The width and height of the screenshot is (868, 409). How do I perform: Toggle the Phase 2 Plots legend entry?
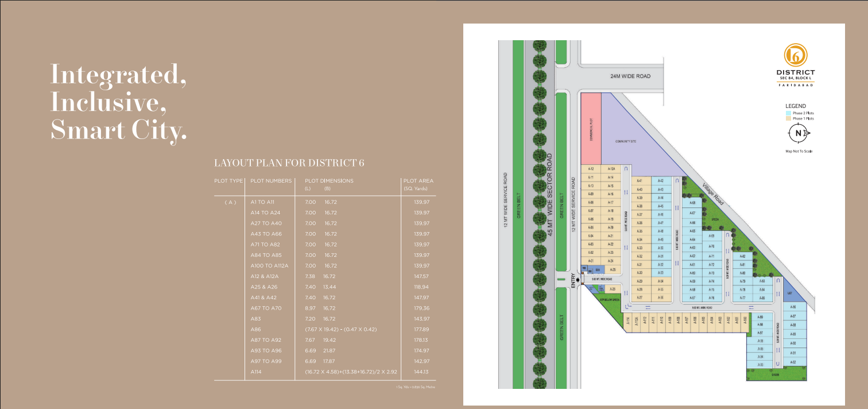tap(804, 113)
